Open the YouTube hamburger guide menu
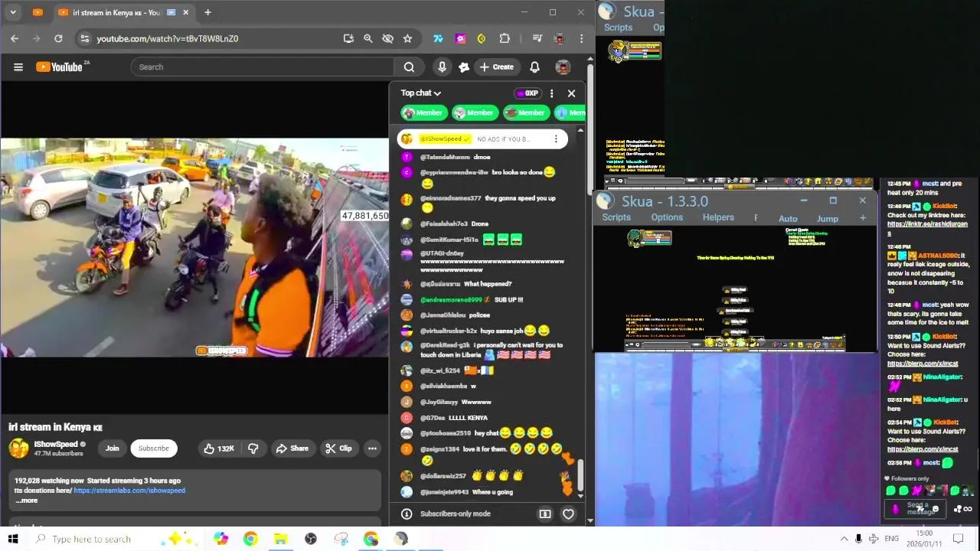This screenshot has height=551, width=980. point(18,67)
